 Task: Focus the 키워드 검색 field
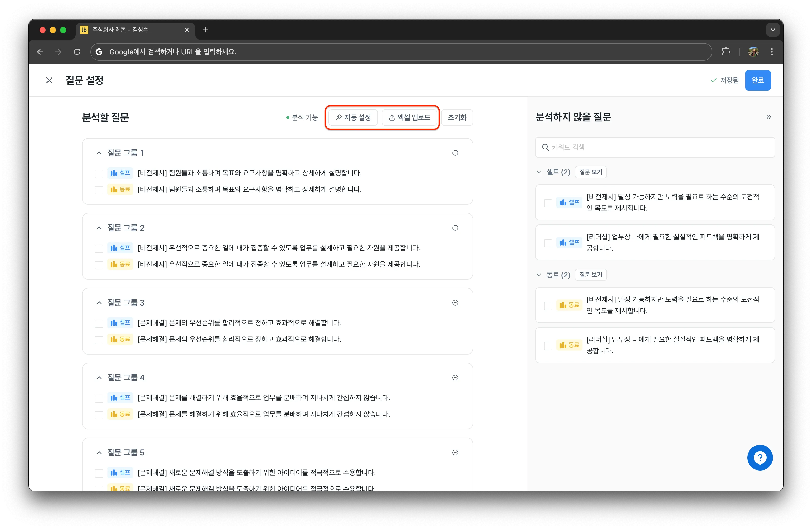[x=655, y=147]
